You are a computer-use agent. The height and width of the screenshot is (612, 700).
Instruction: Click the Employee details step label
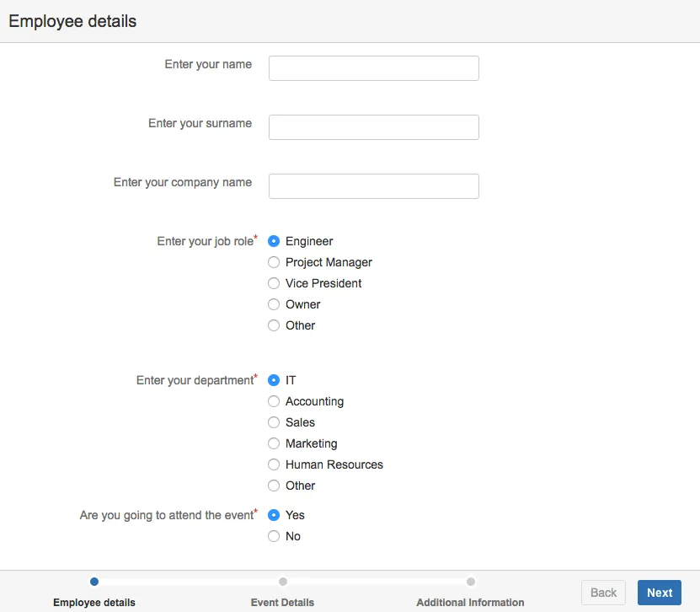pyautogui.click(x=94, y=603)
